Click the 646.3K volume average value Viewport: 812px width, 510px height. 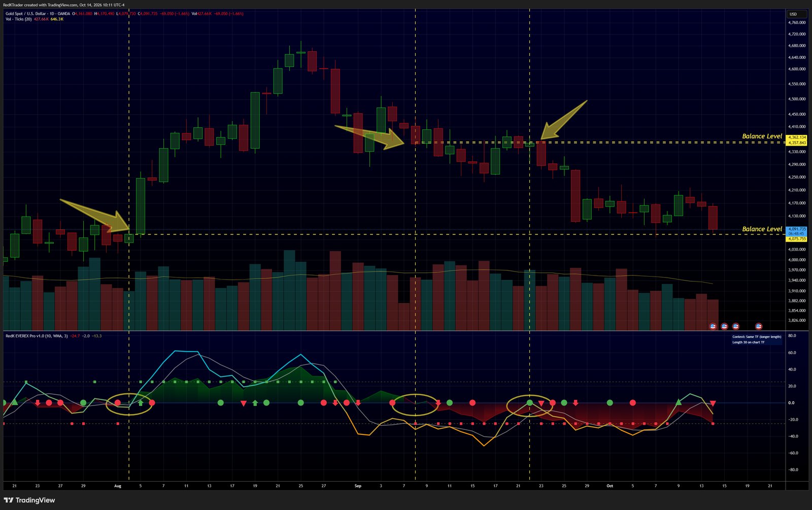tap(57, 19)
